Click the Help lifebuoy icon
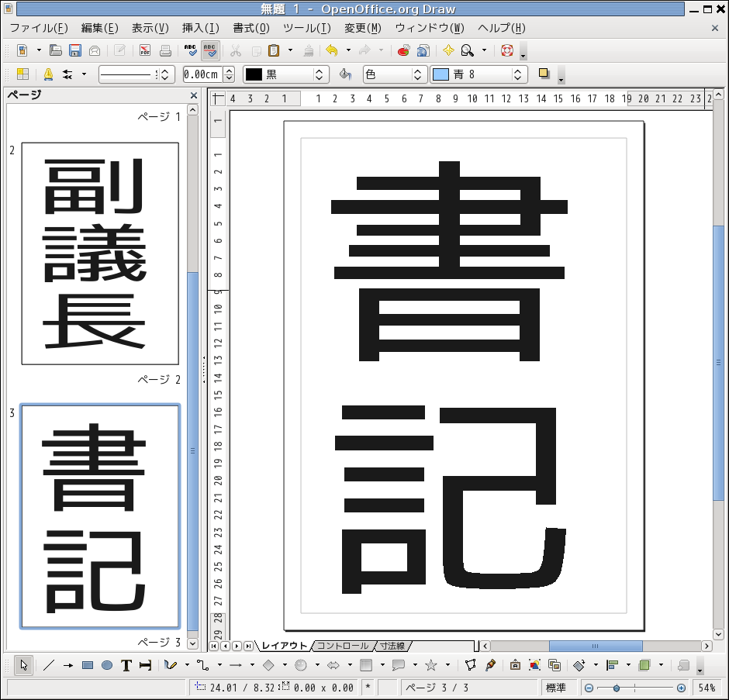Viewport: 729px width, 700px height. pyautogui.click(x=507, y=50)
